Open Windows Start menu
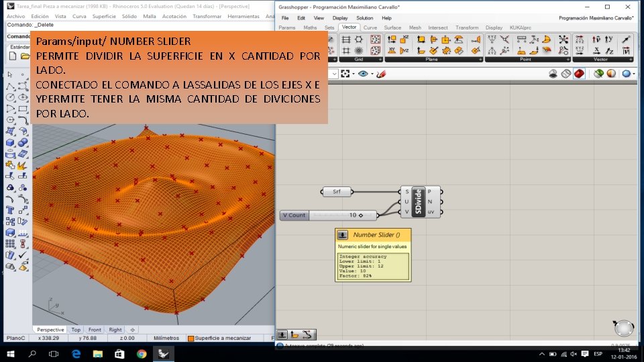This screenshot has width=644, height=362. [x=11, y=354]
